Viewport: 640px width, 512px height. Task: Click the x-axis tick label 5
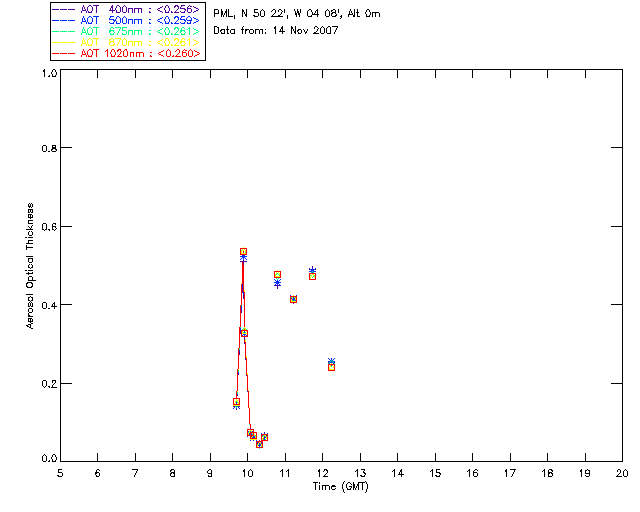(x=60, y=473)
